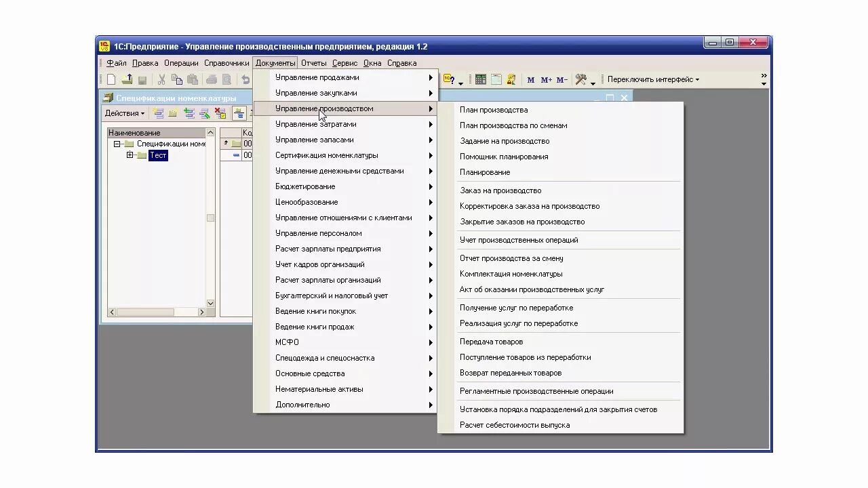868x488 pixels.
Task: Expand Основные средства submenu
Action: [345, 373]
